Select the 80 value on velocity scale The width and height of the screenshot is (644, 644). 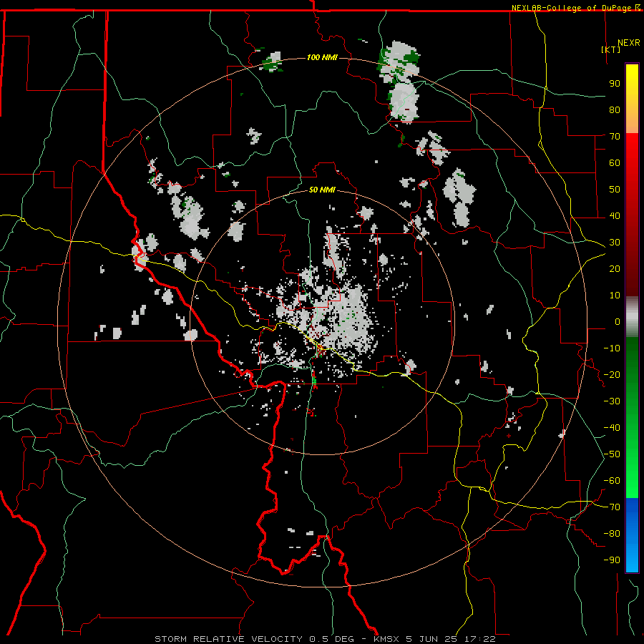615,109
